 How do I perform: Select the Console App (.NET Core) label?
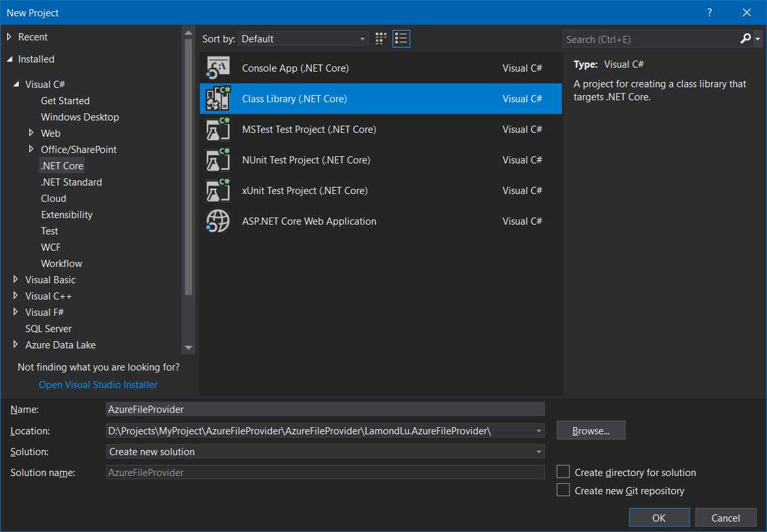click(296, 68)
